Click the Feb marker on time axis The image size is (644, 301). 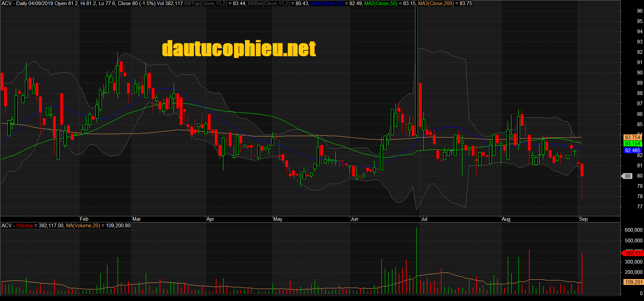point(84,219)
